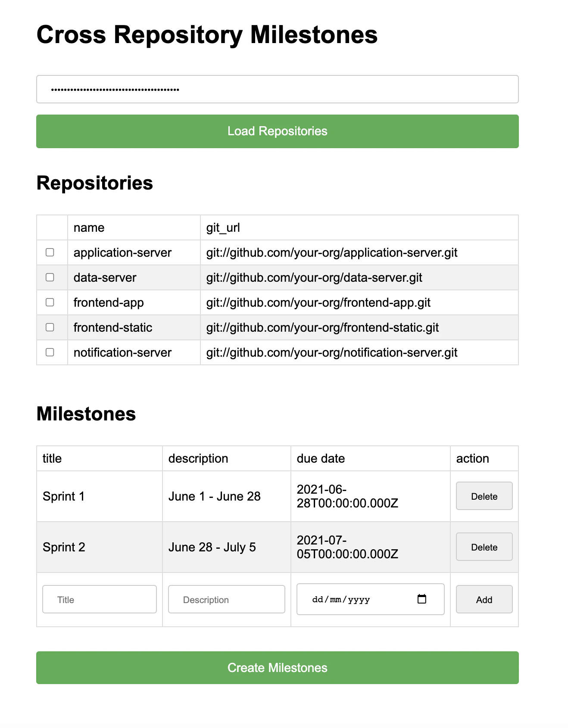Click the Sprint 2 title cell
Image resolution: width=568 pixels, height=728 pixels.
100,547
